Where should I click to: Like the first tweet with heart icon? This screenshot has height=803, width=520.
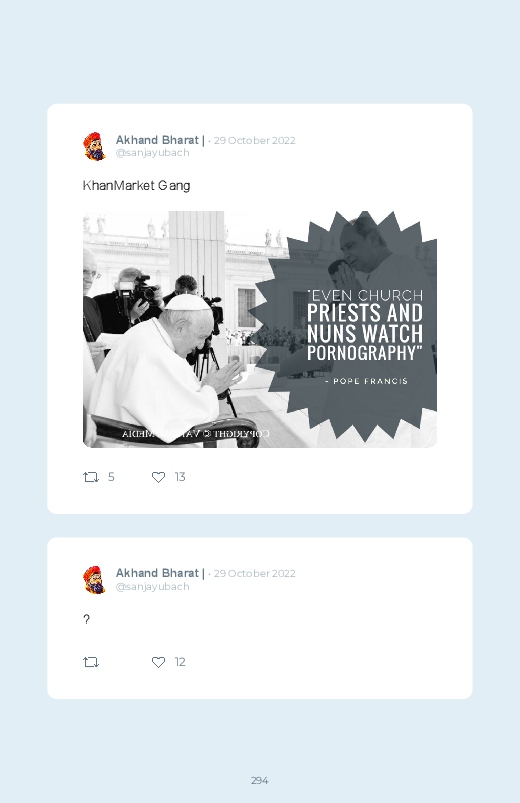[158, 477]
